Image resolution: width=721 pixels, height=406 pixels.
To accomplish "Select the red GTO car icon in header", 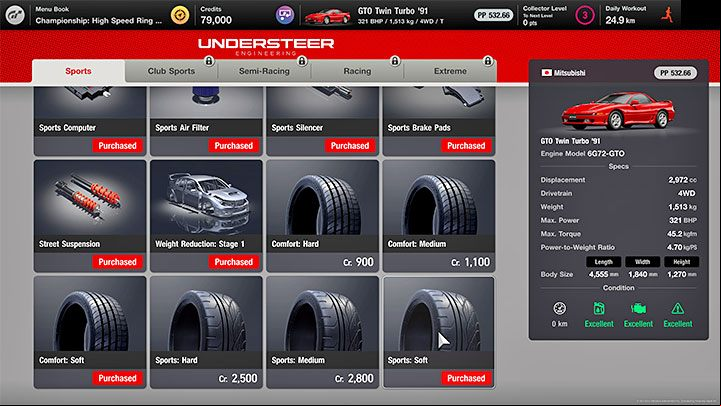I will pyautogui.click(x=327, y=17).
